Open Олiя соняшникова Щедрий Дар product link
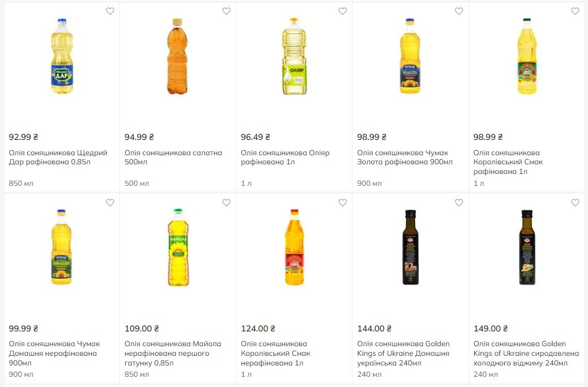Image resolution: width=588 pixels, height=387 pixels. (x=58, y=158)
